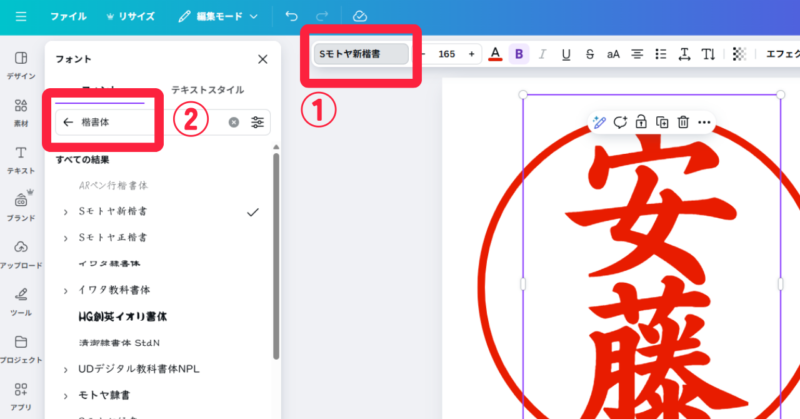Image resolution: width=800 pixels, height=419 pixels.
Task: Close the フォント panel
Action: pyautogui.click(x=263, y=59)
